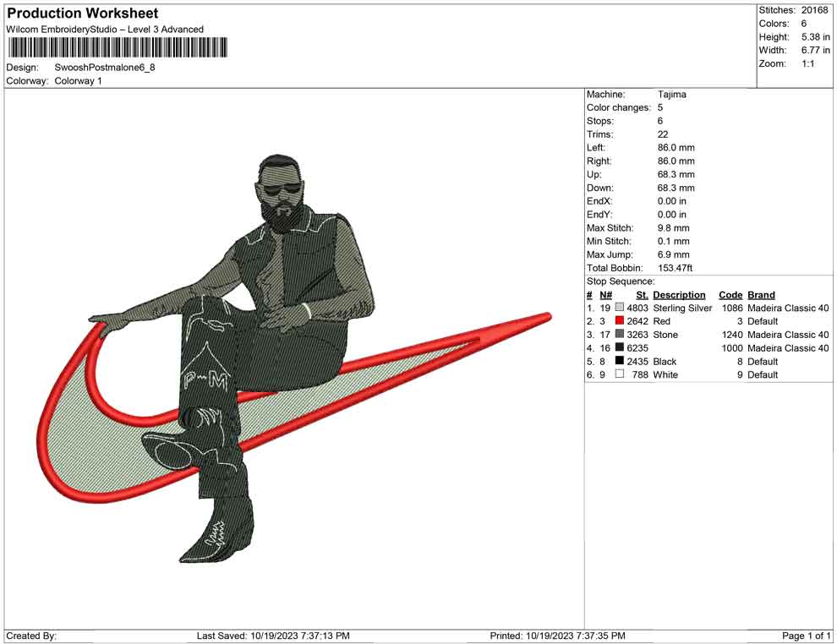Image resolution: width=837 pixels, height=644 pixels.
Task: Click the Sterling Silver color swatch
Action: click(x=619, y=308)
